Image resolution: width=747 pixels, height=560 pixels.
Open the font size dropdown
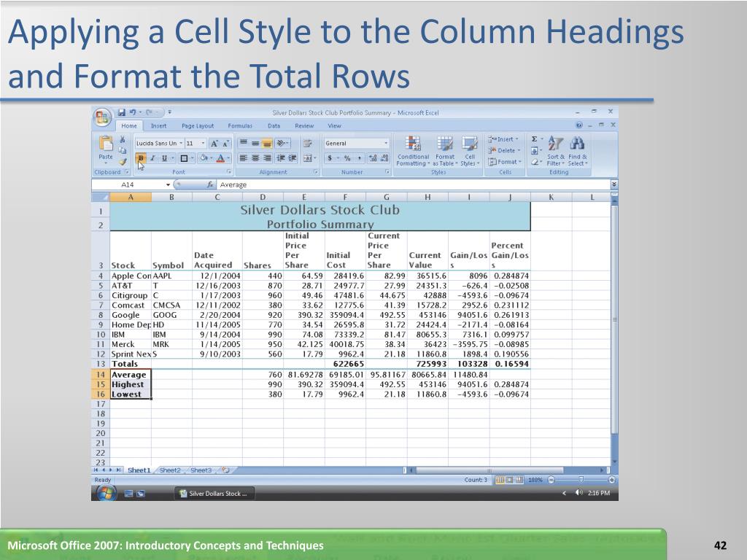(x=203, y=144)
